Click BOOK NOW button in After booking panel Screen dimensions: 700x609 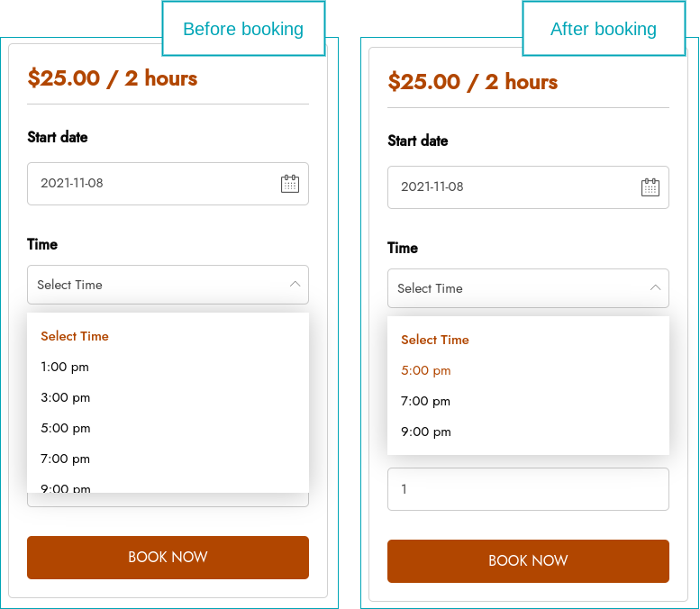pos(528,561)
